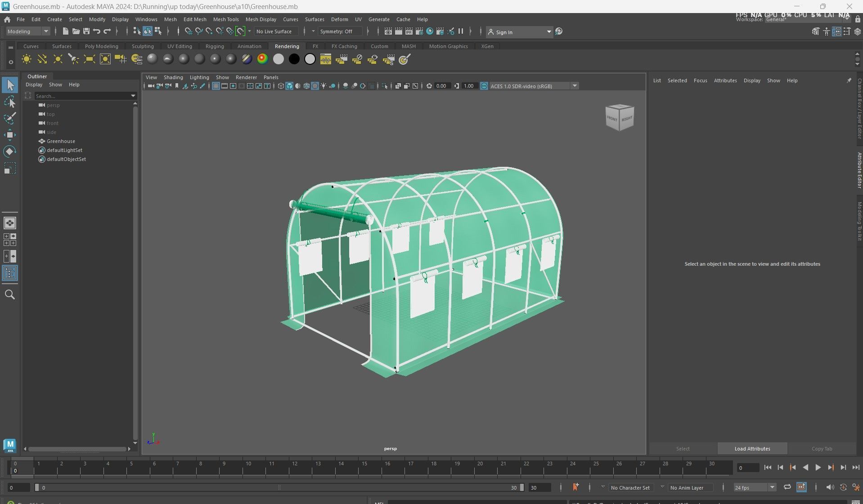Image resolution: width=863 pixels, height=504 pixels.
Task: Click the Undo arrow icon
Action: click(x=96, y=31)
